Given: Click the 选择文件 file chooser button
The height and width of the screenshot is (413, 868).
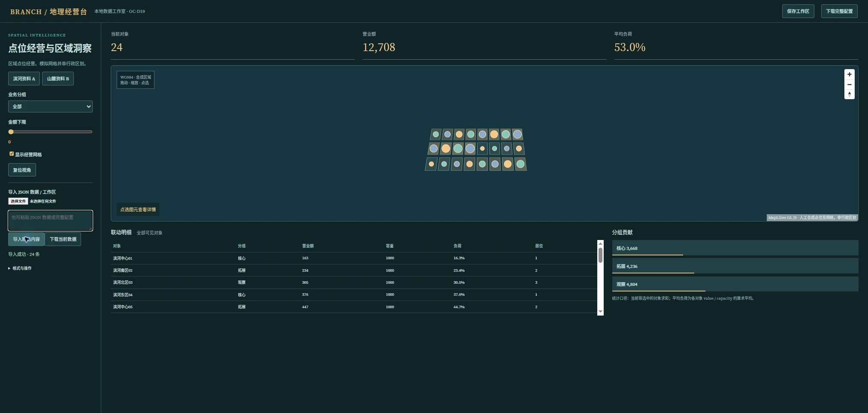Looking at the screenshot, I should click(18, 201).
